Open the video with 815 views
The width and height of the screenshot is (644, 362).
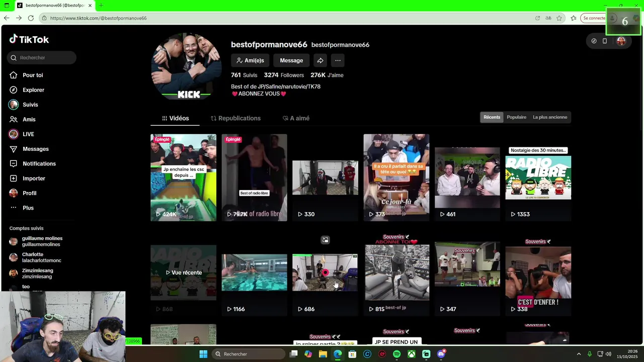pos(396,273)
